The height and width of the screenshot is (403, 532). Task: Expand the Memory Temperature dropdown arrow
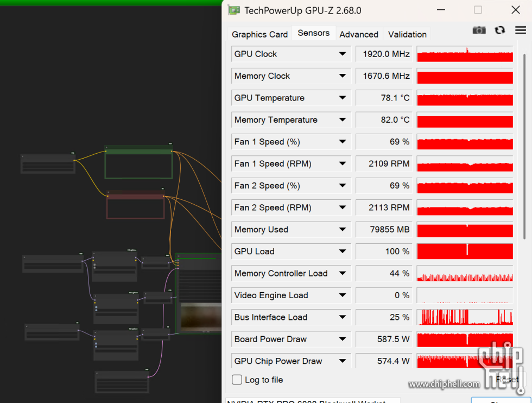(343, 120)
